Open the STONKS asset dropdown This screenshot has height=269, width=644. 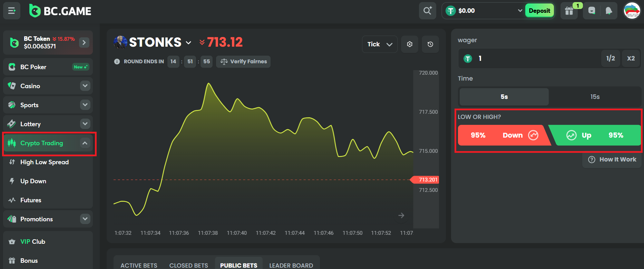click(188, 43)
